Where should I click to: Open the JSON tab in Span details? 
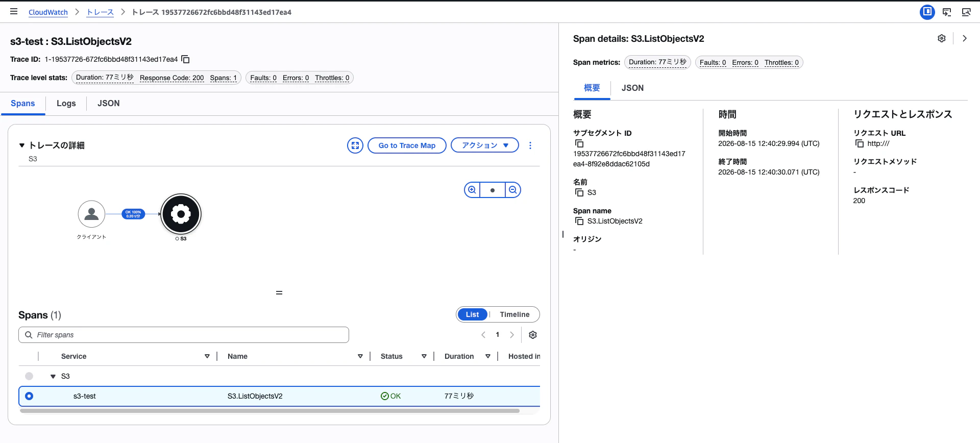632,88
